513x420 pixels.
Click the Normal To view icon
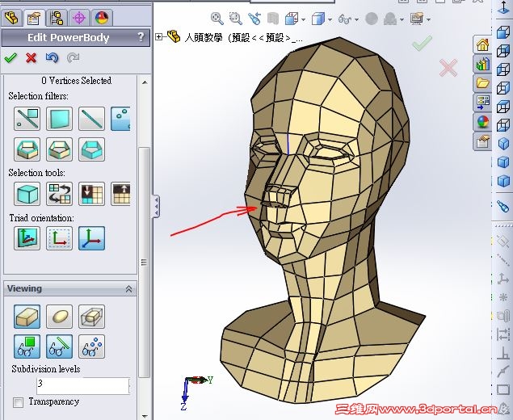pos(503,7)
